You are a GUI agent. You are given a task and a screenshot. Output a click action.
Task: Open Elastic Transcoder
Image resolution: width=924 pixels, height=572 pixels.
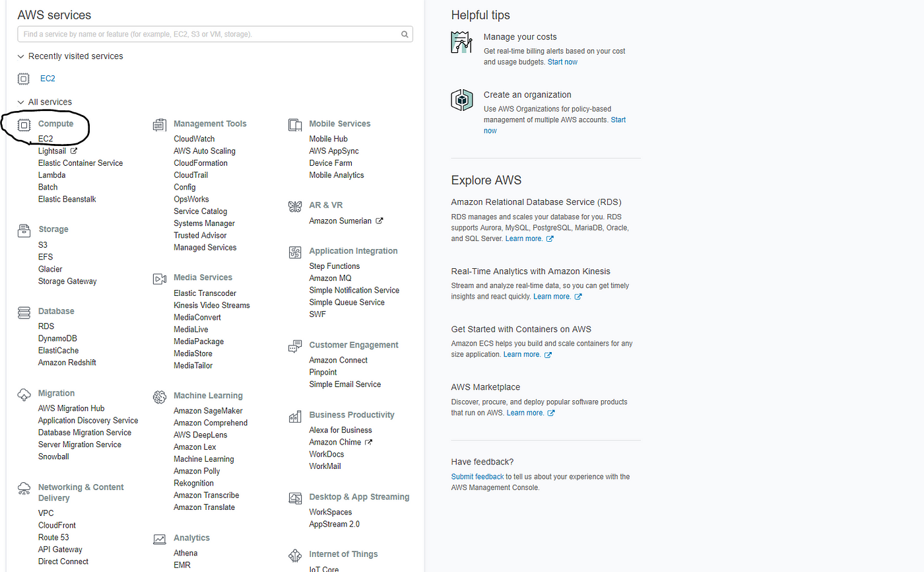click(205, 293)
